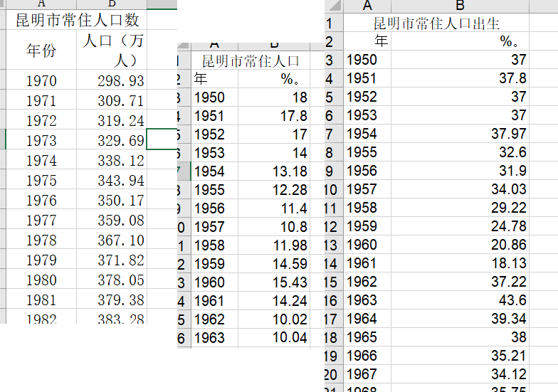Select the year 1967 cell
This screenshot has height=392, width=558.
[367, 374]
